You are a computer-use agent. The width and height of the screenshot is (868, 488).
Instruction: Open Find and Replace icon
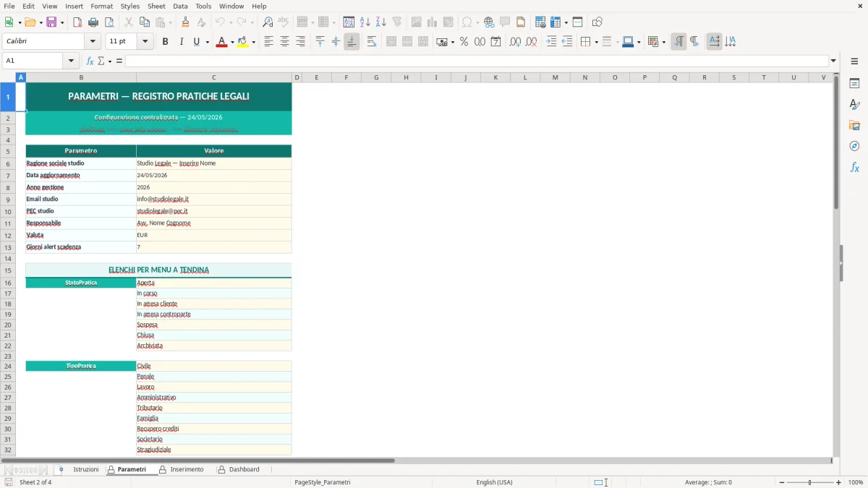click(x=268, y=22)
